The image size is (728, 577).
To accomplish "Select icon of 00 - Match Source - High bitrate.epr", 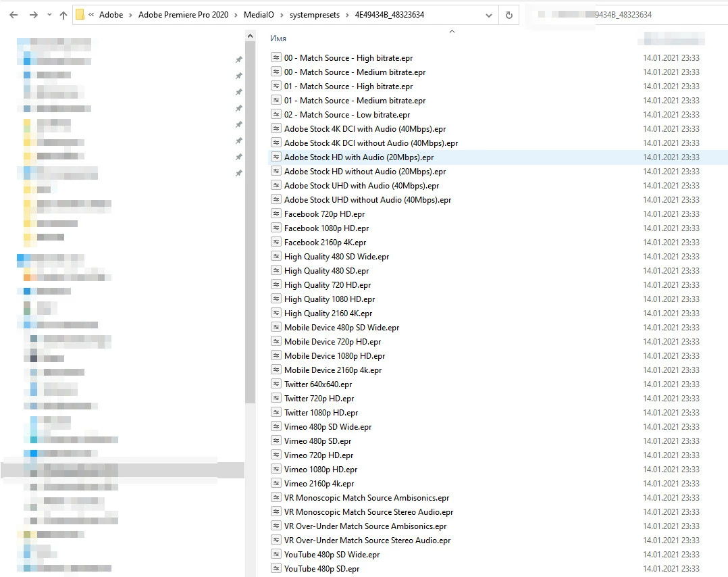I will pos(276,57).
